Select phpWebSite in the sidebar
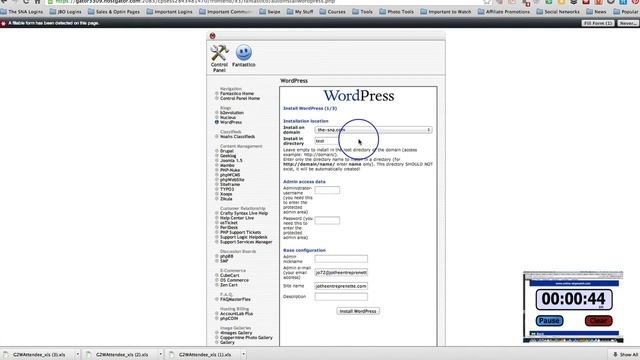 click(x=232, y=180)
